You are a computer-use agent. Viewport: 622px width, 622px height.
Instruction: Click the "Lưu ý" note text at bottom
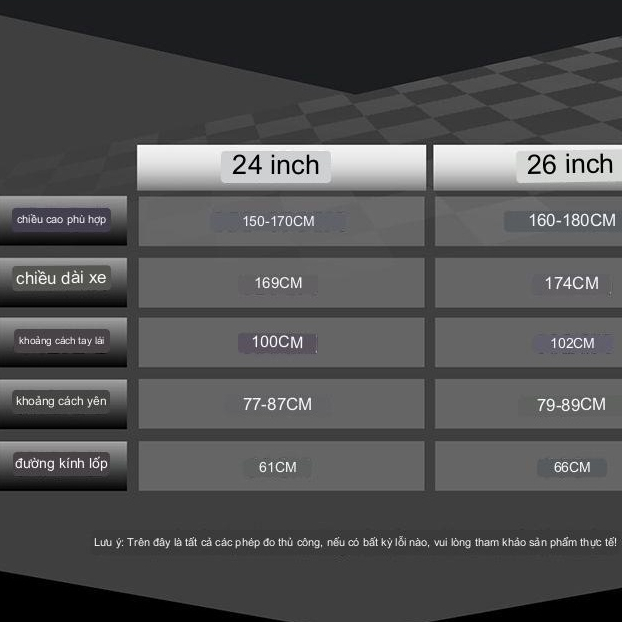tap(355, 542)
